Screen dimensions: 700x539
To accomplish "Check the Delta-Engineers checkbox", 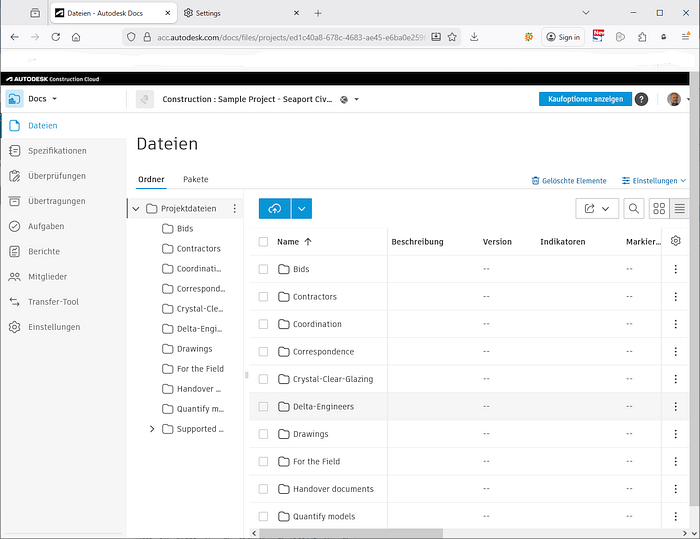I will pos(263,406).
